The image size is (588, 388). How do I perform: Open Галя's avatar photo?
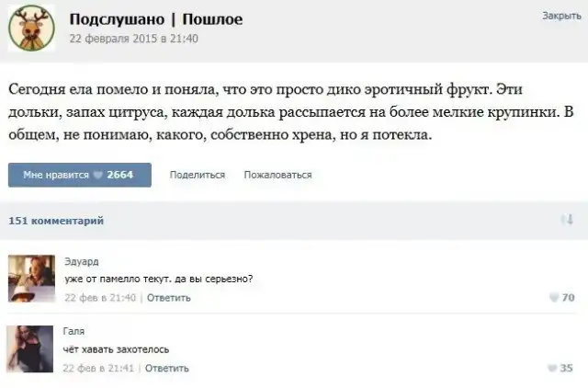(x=30, y=348)
